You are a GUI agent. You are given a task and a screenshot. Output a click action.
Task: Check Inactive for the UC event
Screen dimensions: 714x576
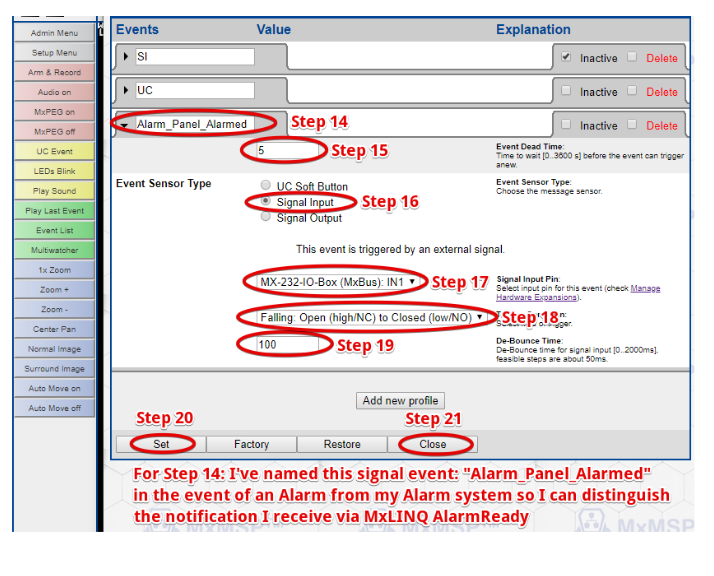pos(566,91)
